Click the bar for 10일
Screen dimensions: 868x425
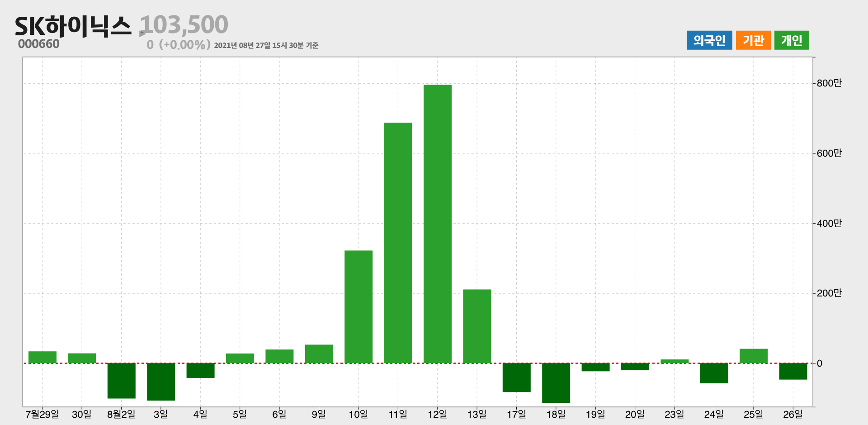tap(359, 307)
